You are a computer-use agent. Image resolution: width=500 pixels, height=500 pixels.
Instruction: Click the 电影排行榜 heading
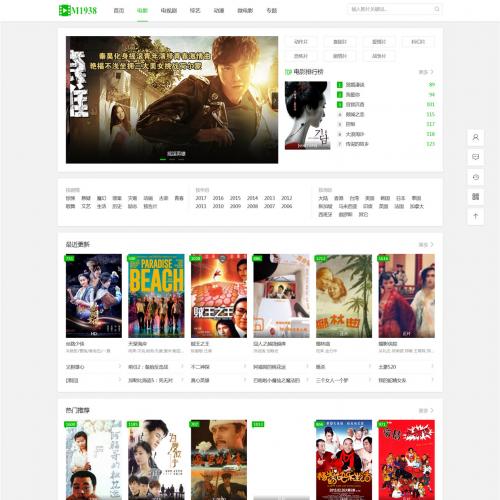308,72
